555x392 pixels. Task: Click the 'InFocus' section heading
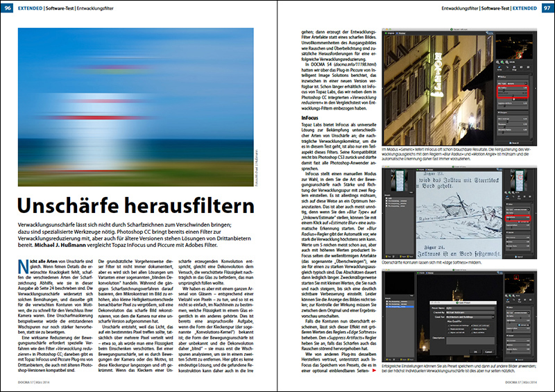coord(309,117)
